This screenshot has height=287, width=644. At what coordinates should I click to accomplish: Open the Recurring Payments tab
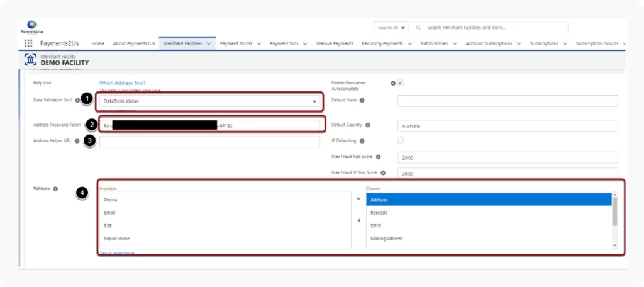[382, 43]
